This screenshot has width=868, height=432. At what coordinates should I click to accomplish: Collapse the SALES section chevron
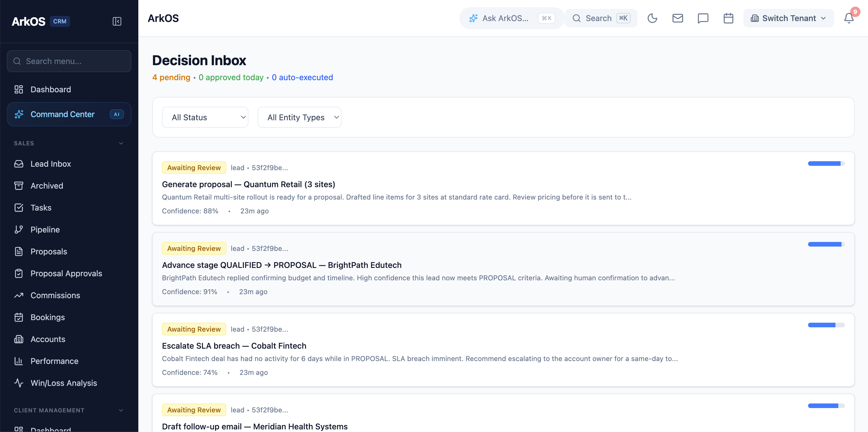click(121, 143)
